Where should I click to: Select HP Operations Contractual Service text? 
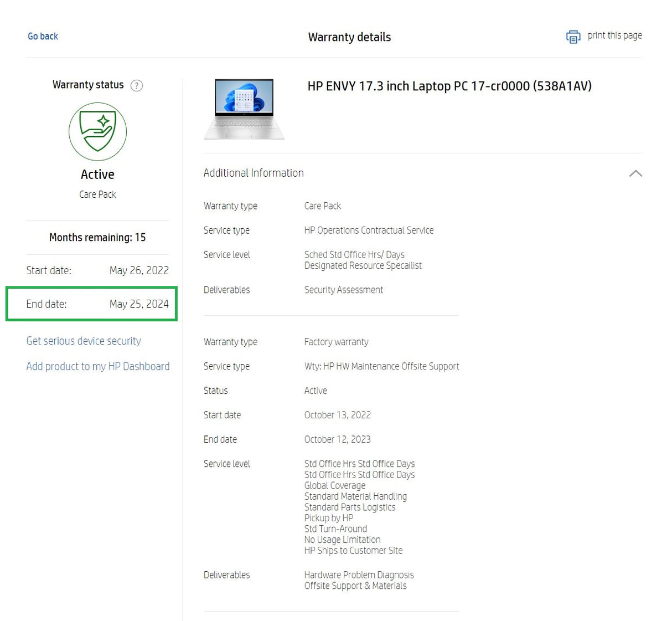click(369, 230)
